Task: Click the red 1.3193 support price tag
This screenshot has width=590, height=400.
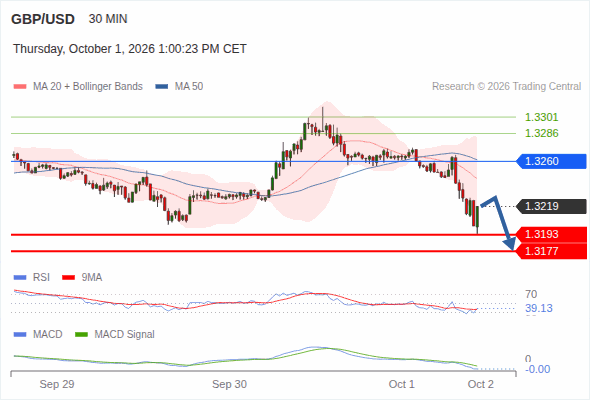Action: coord(551,234)
